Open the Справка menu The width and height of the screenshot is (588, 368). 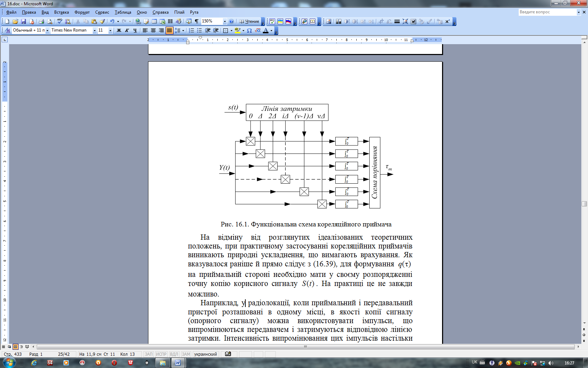[161, 12]
